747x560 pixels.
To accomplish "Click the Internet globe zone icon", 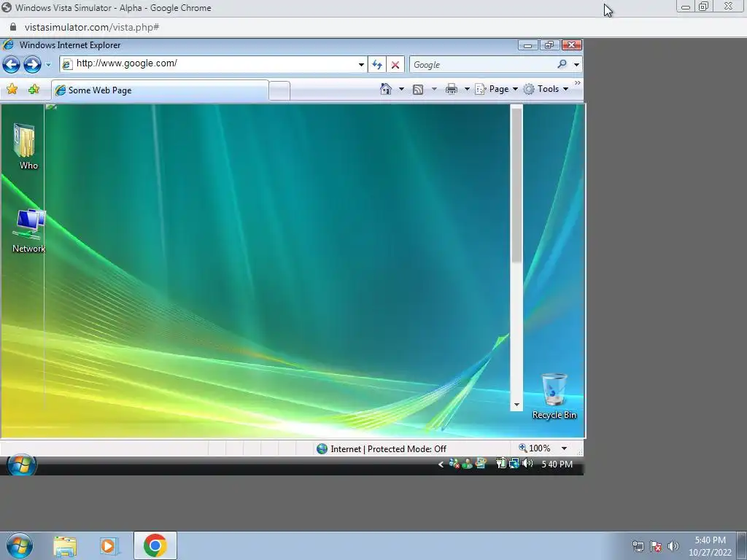I will pos(322,448).
